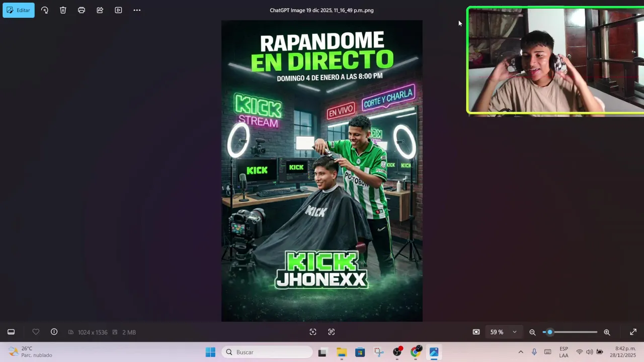Open the Windows Start menu
The image size is (644, 362).
coord(210,352)
